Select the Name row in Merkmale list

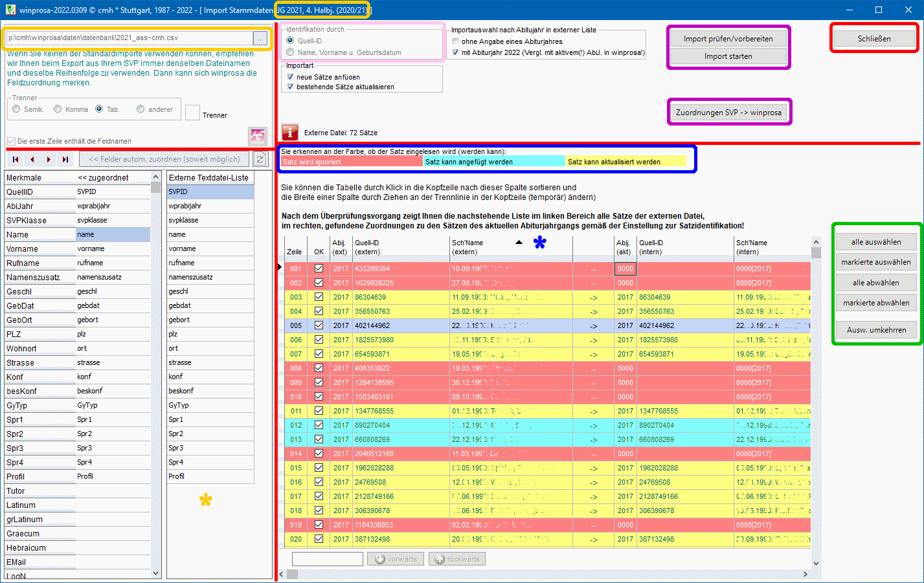coord(39,235)
